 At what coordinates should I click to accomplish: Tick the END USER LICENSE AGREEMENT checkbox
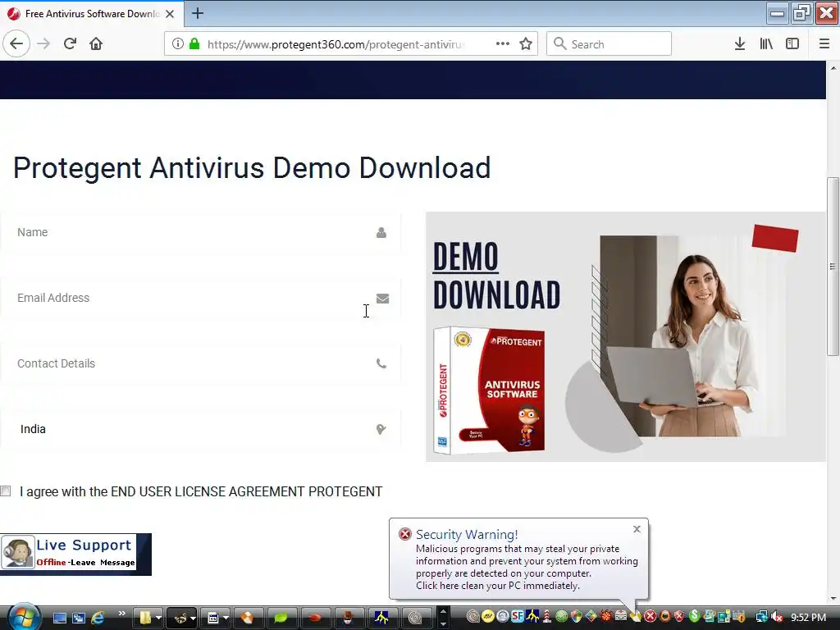pos(6,491)
